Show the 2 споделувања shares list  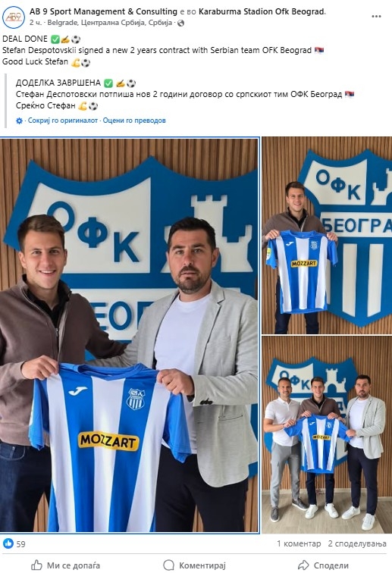click(x=357, y=543)
